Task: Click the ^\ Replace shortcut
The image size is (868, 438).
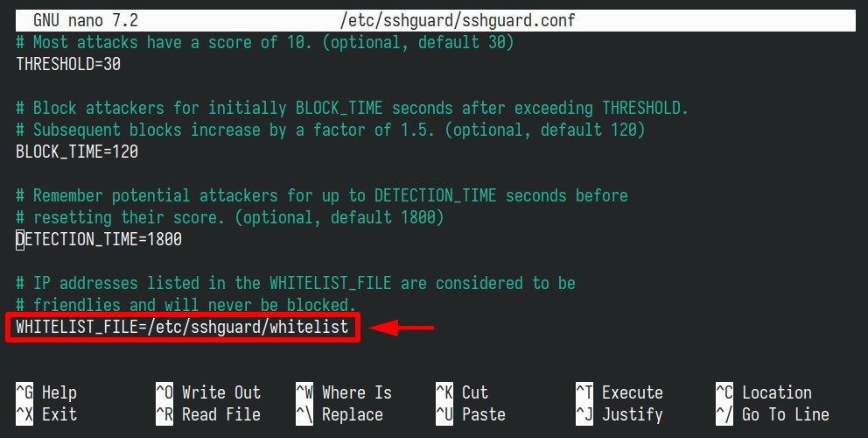Action: pyautogui.click(x=339, y=414)
